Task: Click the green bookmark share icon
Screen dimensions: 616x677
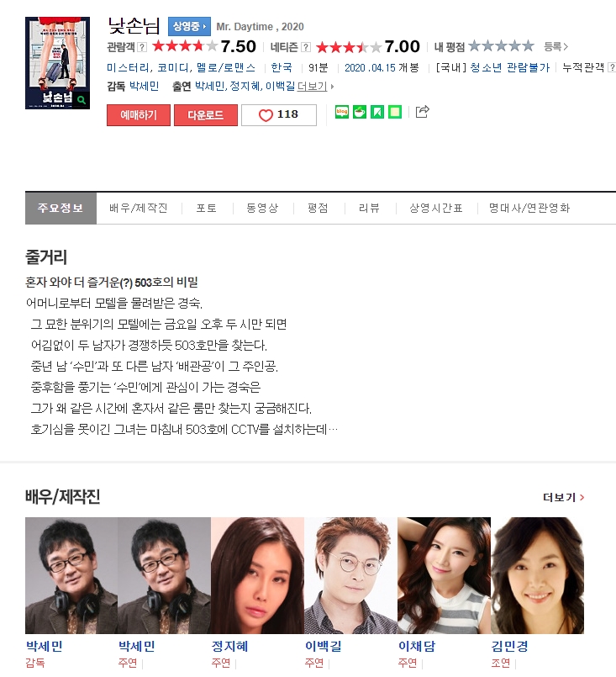Action: (377, 112)
